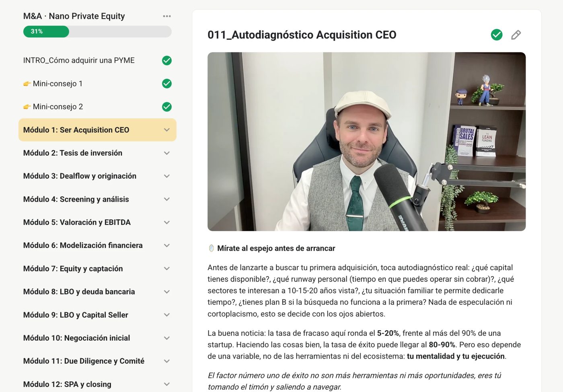Select Módulo 7: Equity y captación section
This screenshot has height=392, width=563.
97,269
